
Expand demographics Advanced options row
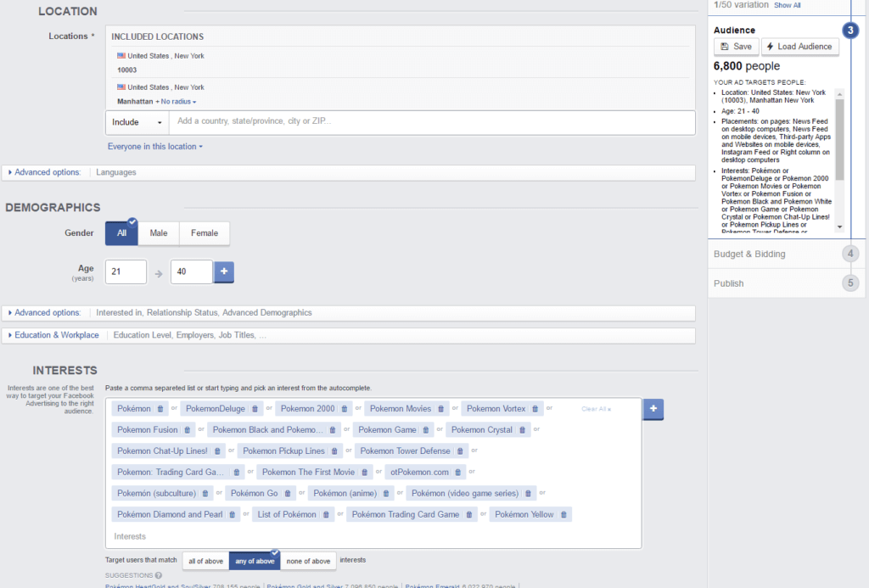coord(349,312)
